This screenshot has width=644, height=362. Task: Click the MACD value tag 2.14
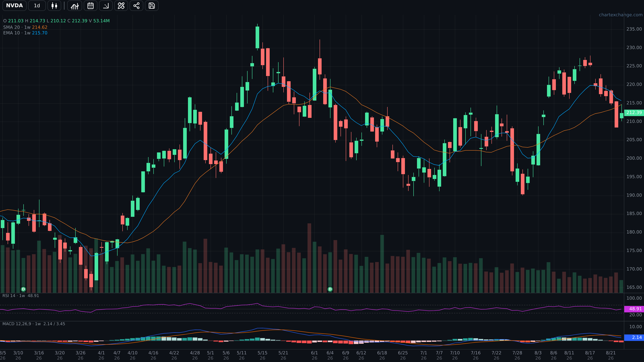click(x=634, y=337)
